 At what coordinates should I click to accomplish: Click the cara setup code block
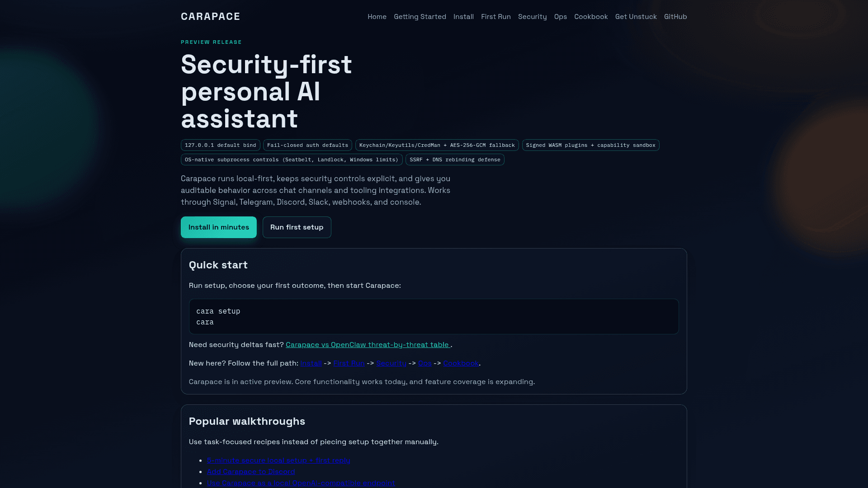[434, 316]
